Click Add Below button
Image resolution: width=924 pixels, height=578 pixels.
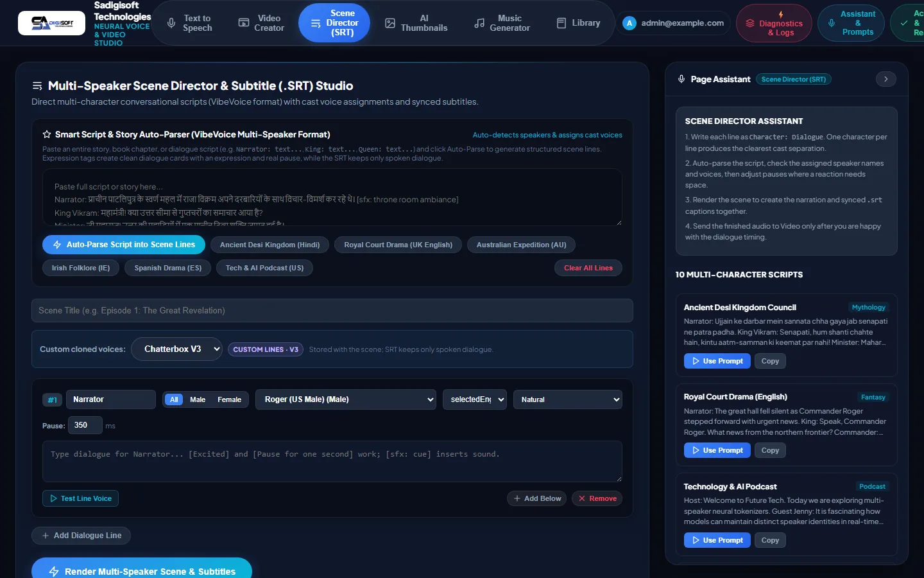click(537, 498)
